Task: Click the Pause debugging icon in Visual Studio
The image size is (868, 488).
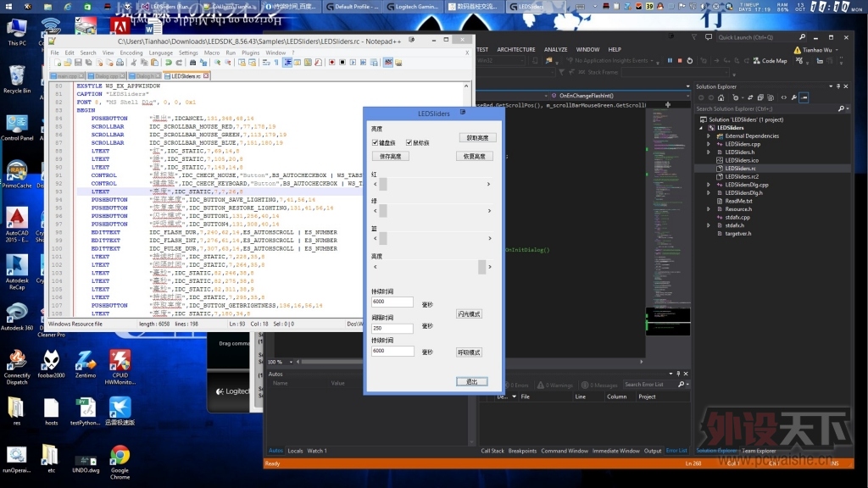Action: (670, 61)
